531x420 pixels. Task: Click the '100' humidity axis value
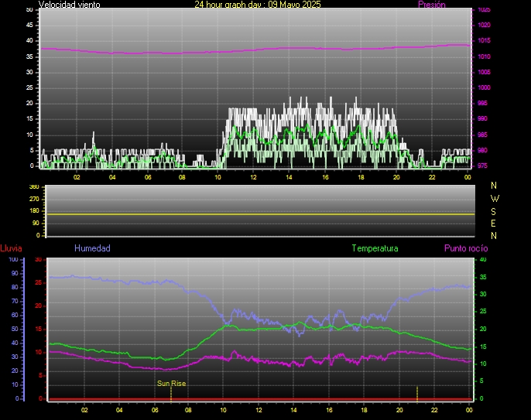tap(14, 260)
